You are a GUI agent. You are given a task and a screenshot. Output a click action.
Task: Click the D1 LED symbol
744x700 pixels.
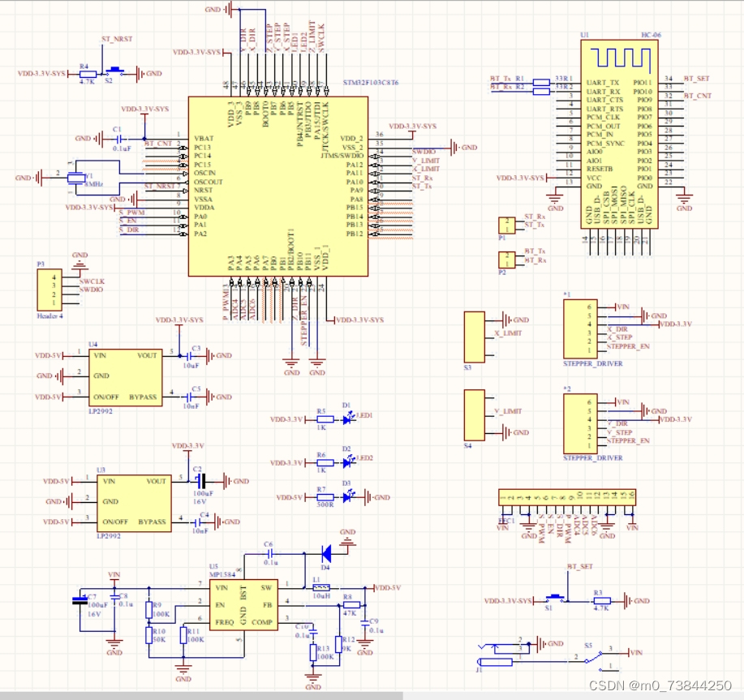point(349,419)
